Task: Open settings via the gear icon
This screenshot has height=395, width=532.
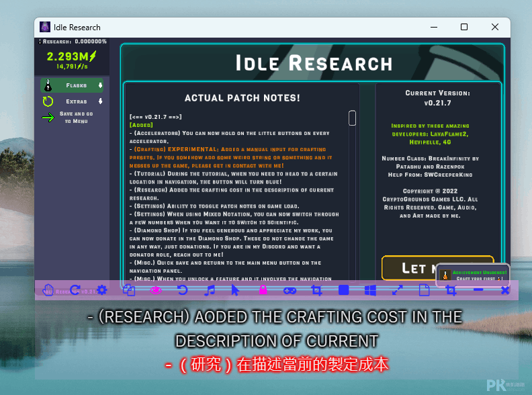Action: 102,290
